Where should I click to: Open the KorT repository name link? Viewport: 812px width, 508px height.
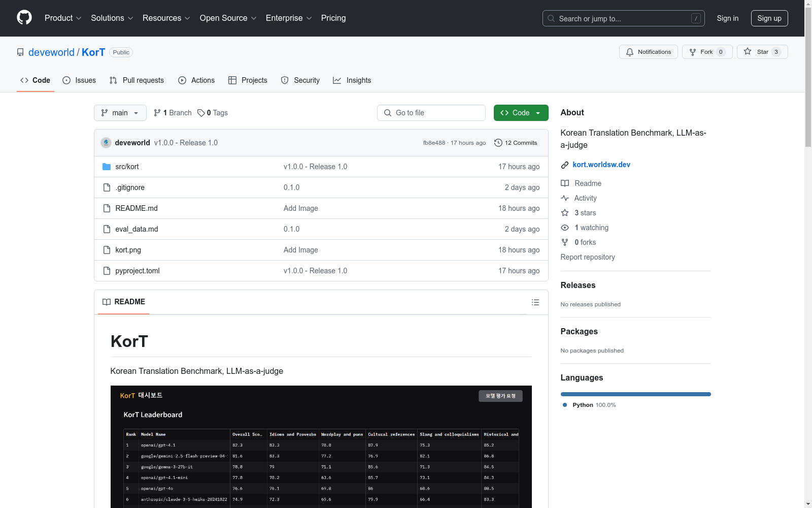93,52
